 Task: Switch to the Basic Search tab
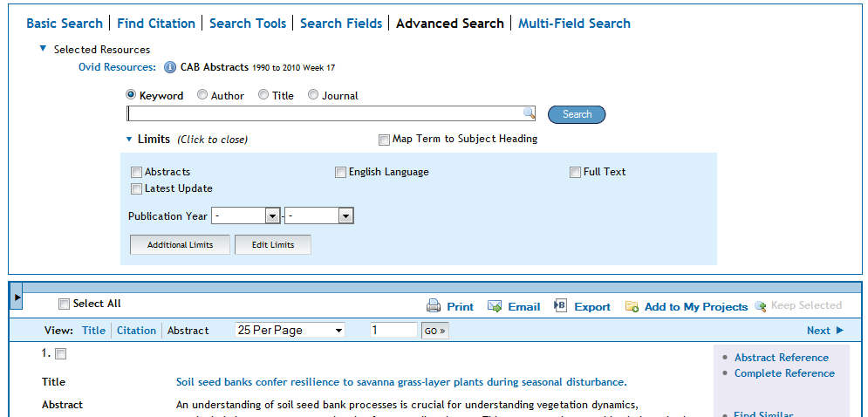(x=65, y=24)
